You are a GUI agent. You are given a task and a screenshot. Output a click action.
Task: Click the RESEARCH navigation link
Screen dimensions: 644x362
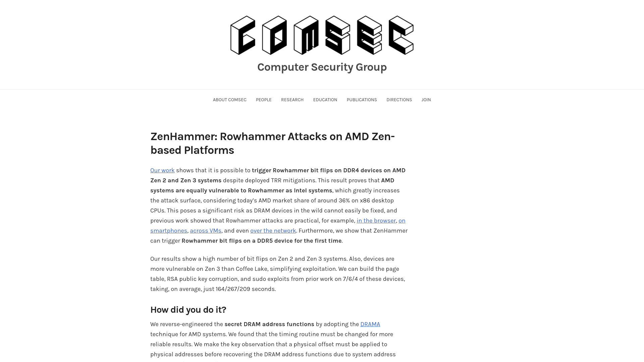292,100
